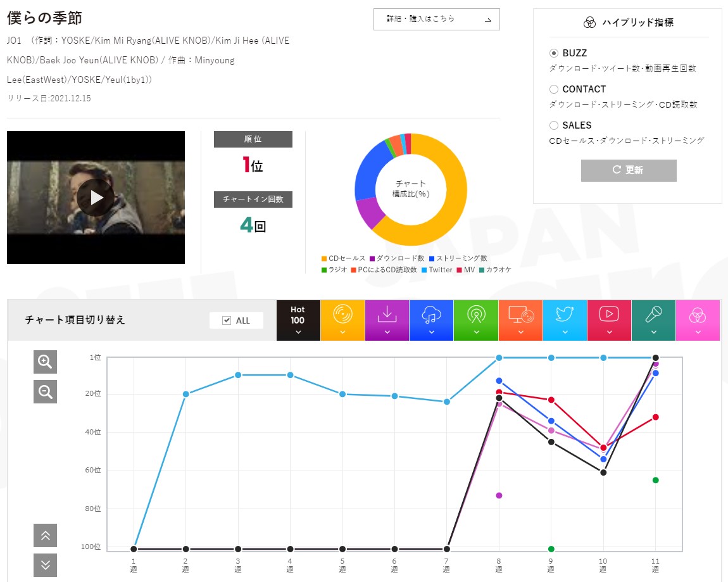Expand chevron under the MV tab
The height and width of the screenshot is (582, 728).
coord(609,332)
